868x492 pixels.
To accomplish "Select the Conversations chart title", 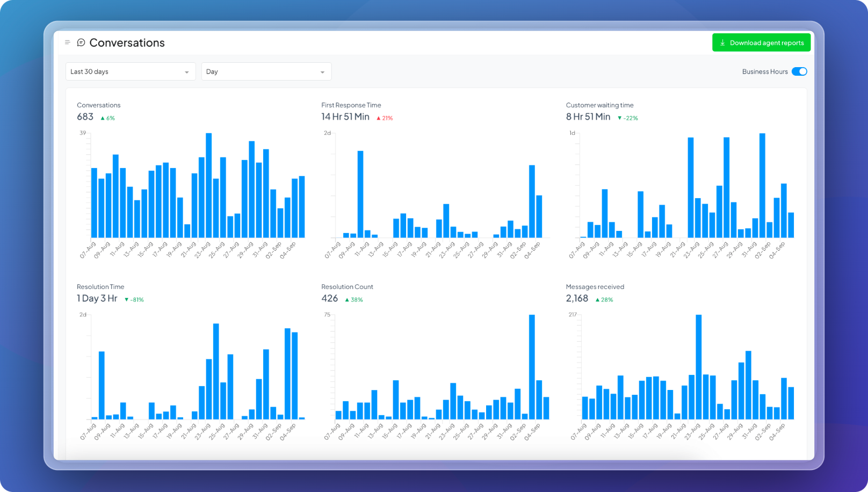I will [x=99, y=105].
